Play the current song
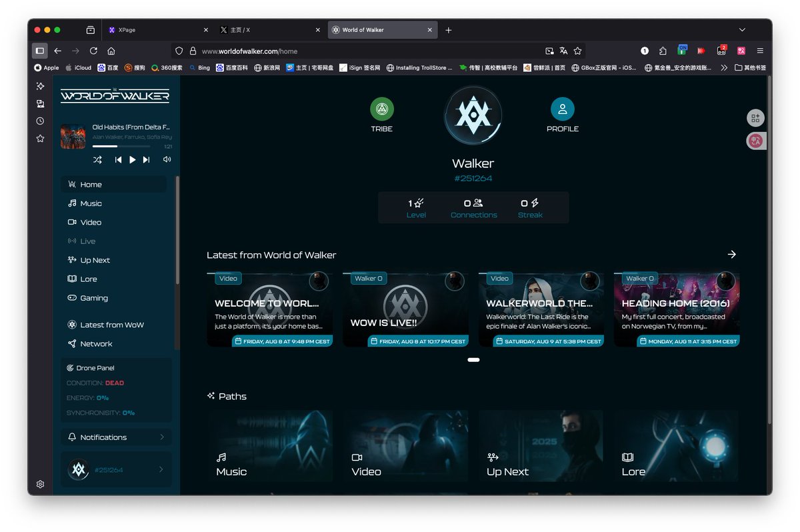Viewport: 800px width, 532px height. point(132,159)
